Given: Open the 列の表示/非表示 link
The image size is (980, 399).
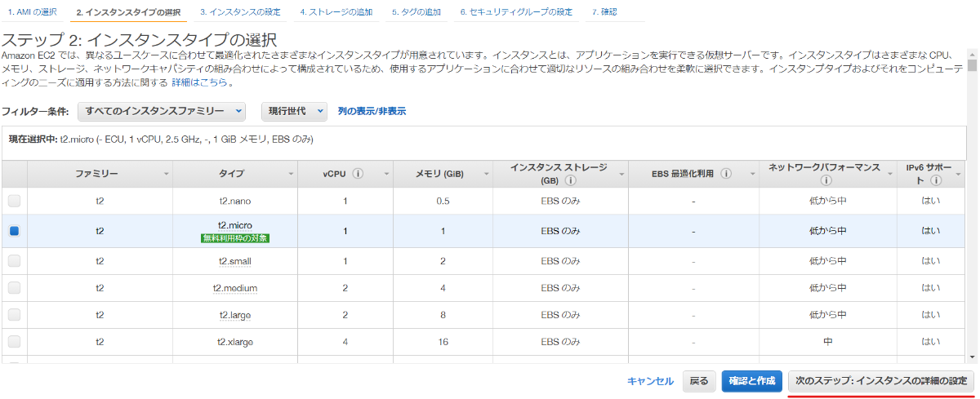Looking at the screenshot, I should 372,111.
